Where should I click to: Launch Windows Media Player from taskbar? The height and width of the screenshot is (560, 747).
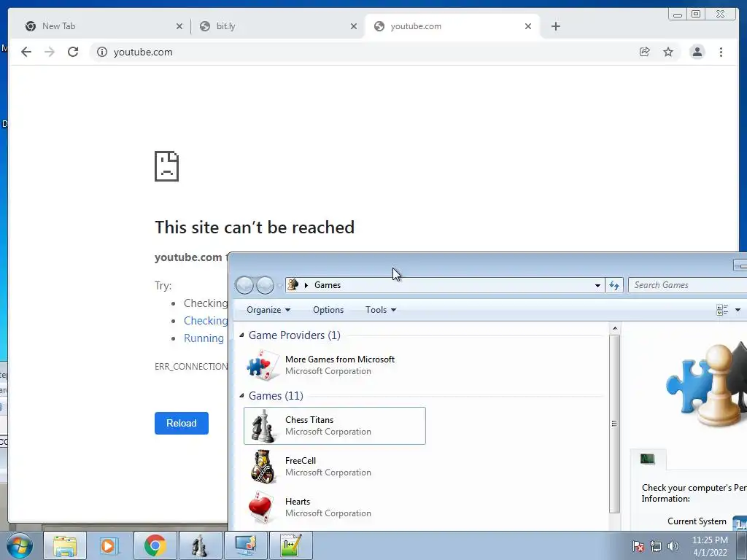pyautogui.click(x=108, y=545)
